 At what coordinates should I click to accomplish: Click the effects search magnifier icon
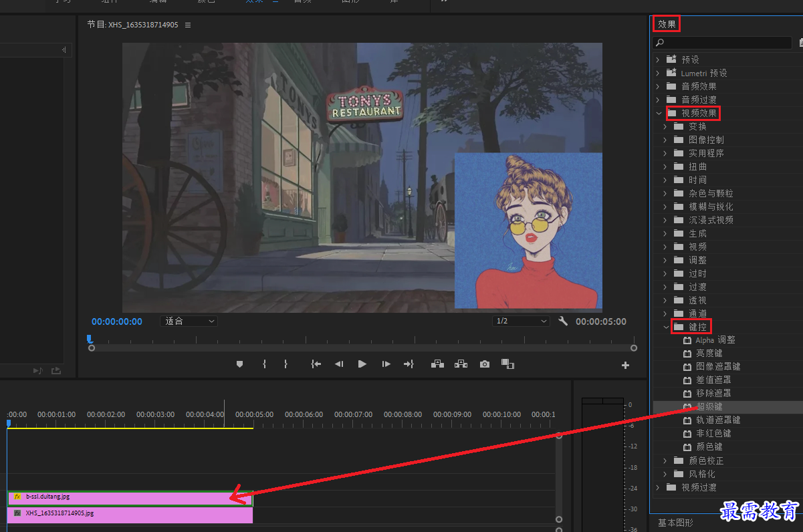[x=661, y=43]
